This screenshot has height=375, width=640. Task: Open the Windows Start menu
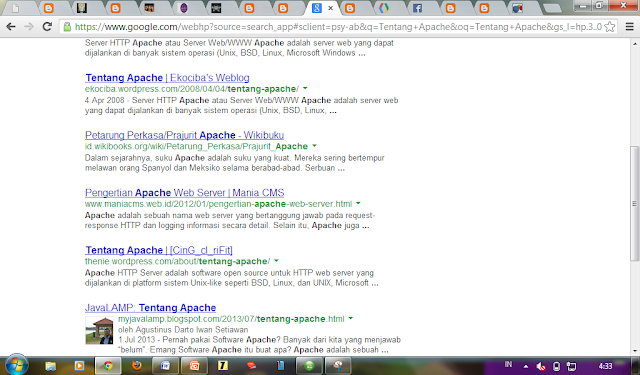[x=16, y=365]
